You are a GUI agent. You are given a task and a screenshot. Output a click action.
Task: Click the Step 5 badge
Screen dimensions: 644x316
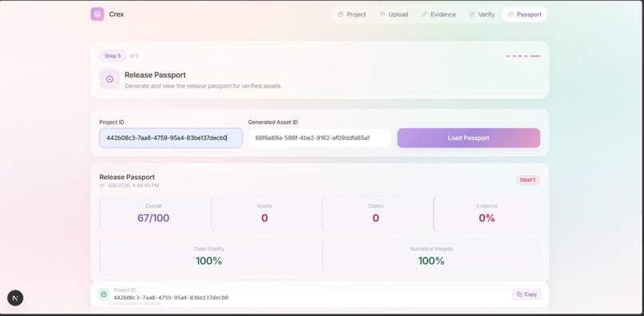pyautogui.click(x=113, y=56)
